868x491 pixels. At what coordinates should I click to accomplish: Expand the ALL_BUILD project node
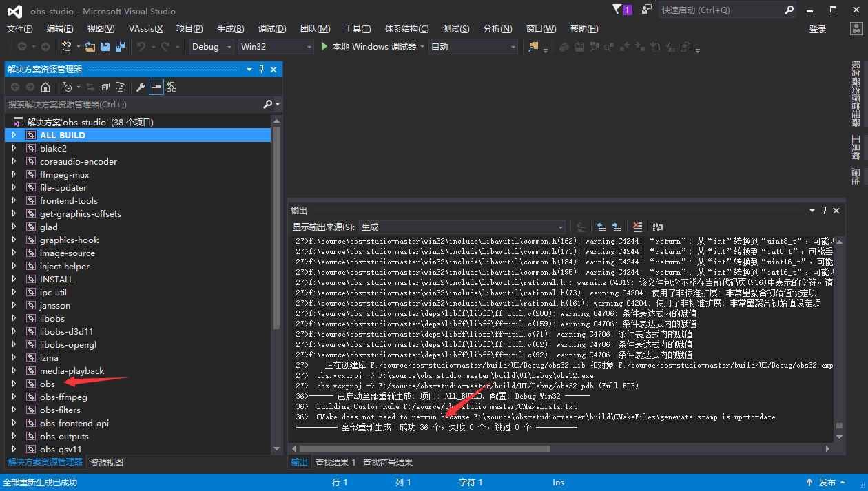(x=14, y=136)
